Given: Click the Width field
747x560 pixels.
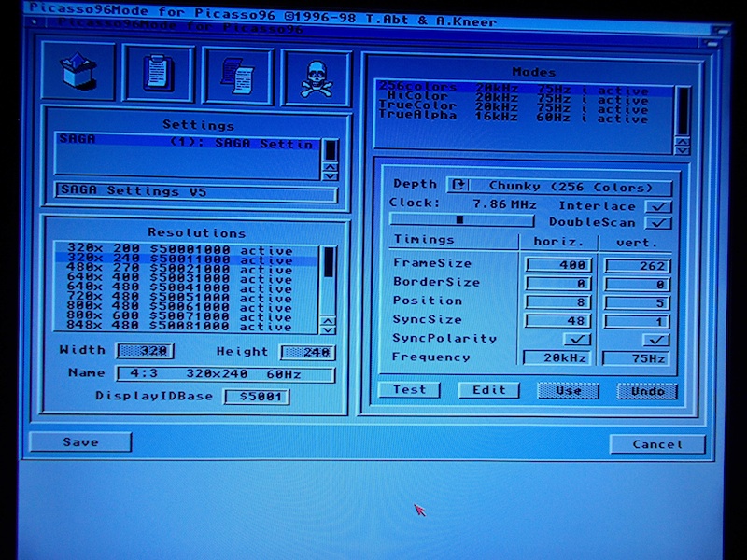Looking at the screenshot, I should click(x=146, y=351).
